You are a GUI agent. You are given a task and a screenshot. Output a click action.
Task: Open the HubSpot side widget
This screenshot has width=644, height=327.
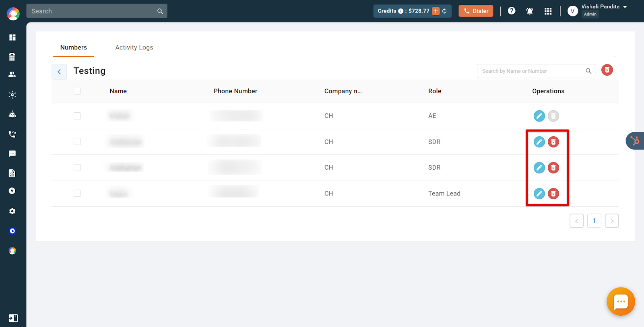[x=635, y=141]
